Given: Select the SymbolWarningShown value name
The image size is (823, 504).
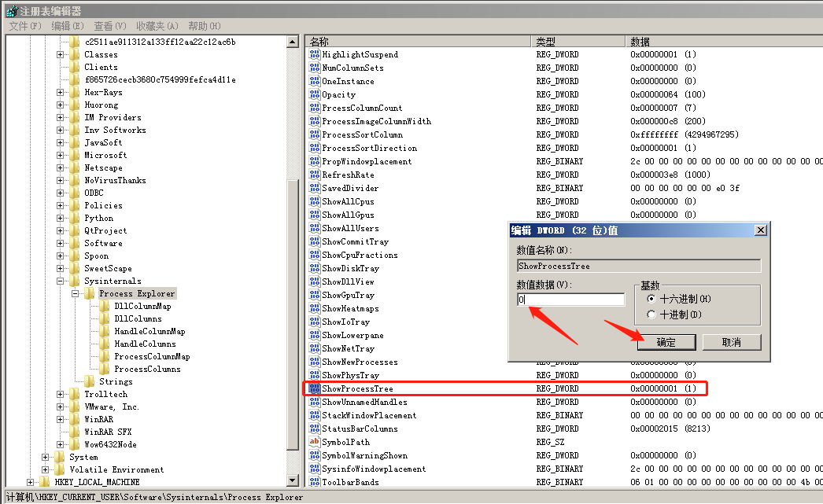Looking at the screenshot, I should [365, 455].
